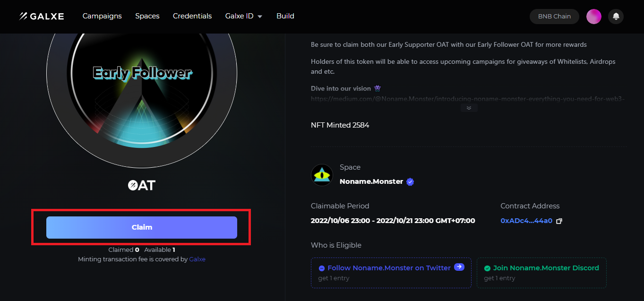644x301 pixels.
Task: Click the Space label above Noname.Monster
Action: coord(350,167)
